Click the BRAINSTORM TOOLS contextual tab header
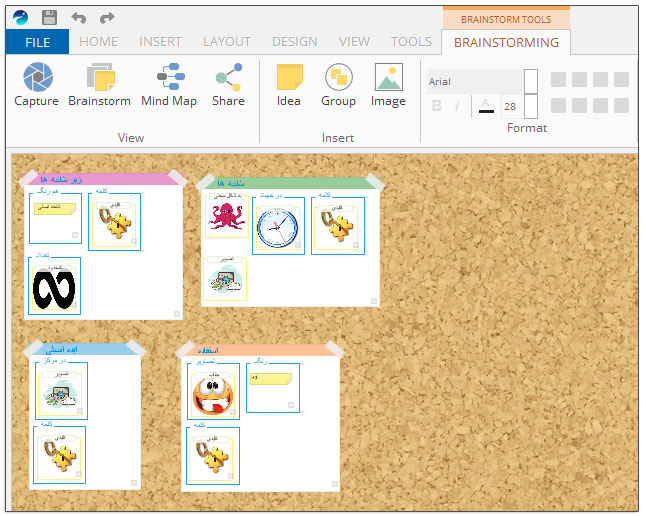The width and height of the screenshot is (646, 516). click(x=506, y=19)
